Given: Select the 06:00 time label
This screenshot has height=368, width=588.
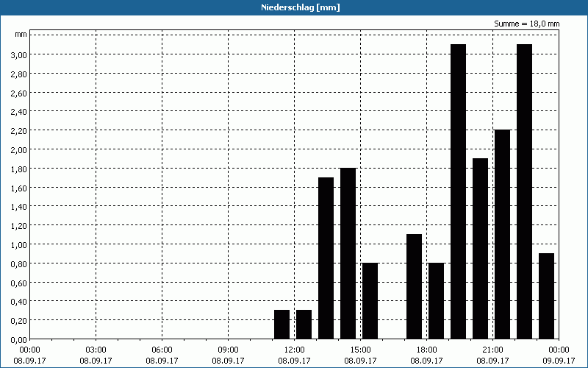Looking at the screenshot, I should (162, 350).
